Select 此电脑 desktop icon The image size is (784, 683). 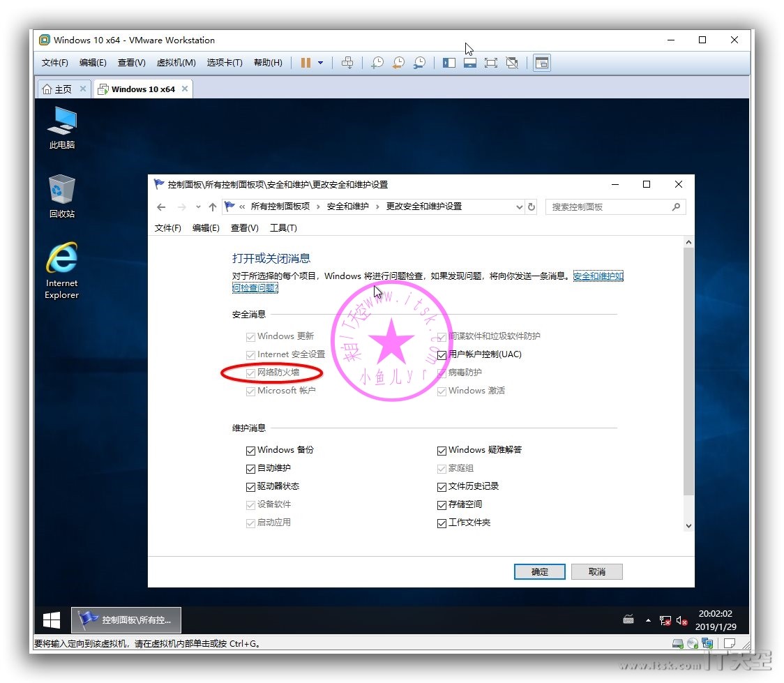point(61,128)
